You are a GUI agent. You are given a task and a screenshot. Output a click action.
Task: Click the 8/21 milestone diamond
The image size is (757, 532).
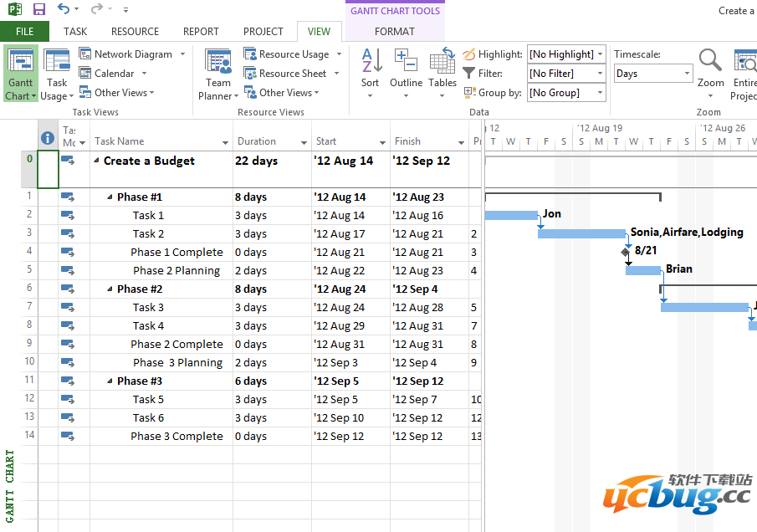point(626,252)
